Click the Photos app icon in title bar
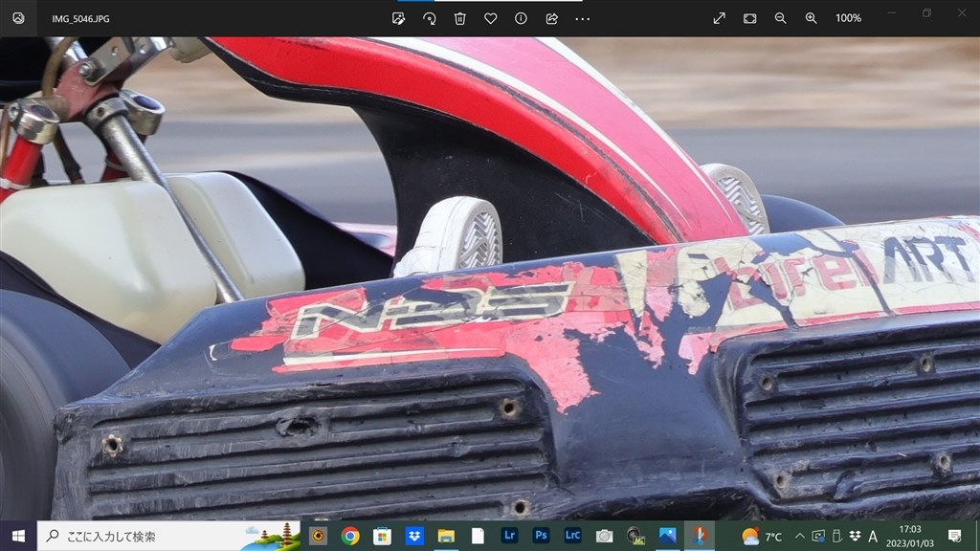Image resolution: width=980 pixels, height=551 pixels. coord(18,18)
